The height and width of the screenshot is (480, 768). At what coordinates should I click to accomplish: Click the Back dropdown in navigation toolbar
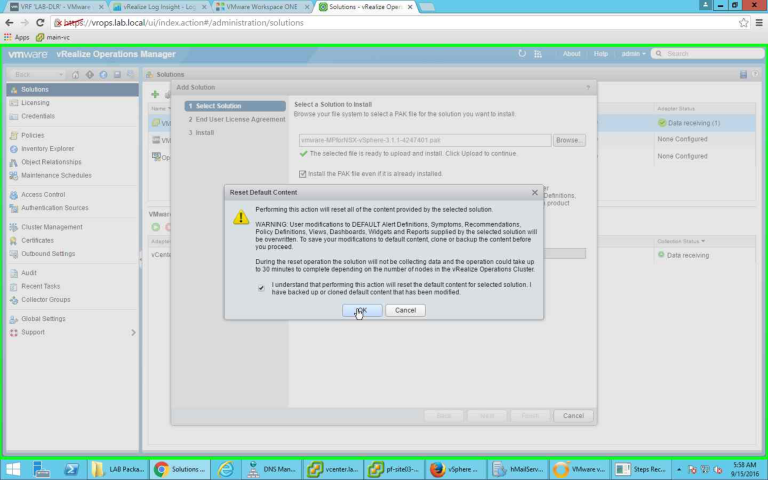click(37, 74)
